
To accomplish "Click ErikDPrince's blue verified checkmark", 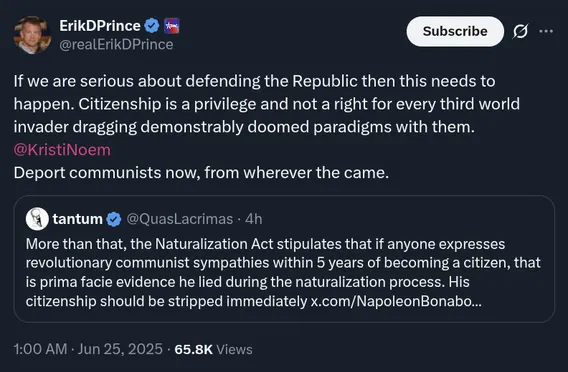I will (152, 26).
